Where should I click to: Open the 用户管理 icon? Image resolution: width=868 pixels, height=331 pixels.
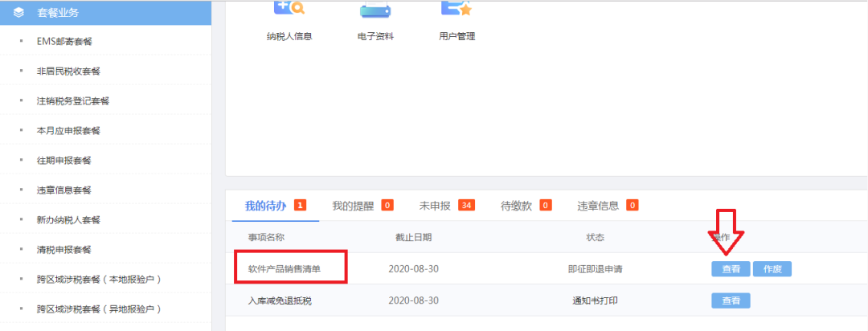coord(457,8)
